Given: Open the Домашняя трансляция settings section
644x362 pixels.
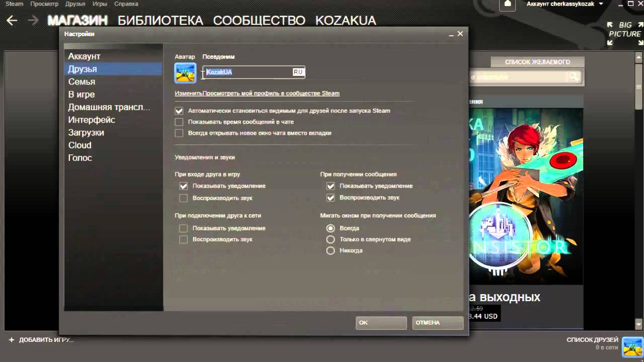Looking at the screenshot, I should tap(113, 107).
